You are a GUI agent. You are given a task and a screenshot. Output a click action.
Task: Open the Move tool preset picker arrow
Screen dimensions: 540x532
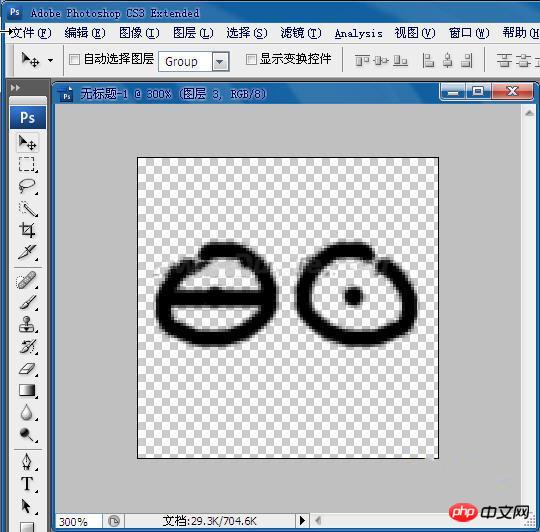click(51, 61)
